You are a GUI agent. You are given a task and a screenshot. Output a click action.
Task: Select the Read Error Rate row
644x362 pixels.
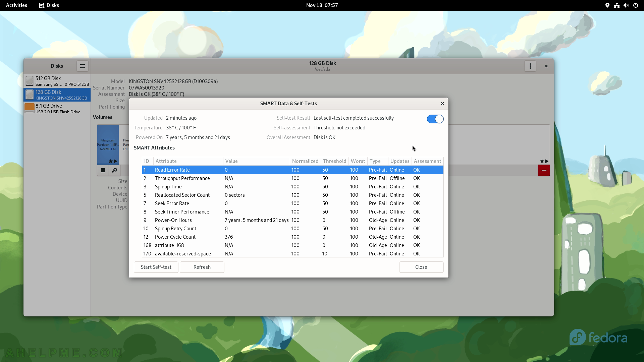292,170
